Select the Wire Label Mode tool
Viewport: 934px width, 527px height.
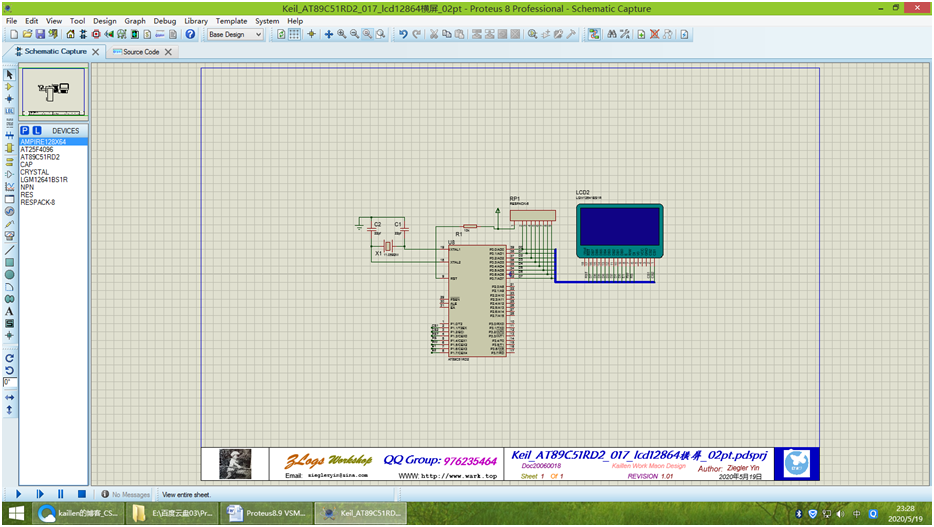coord(9,111)
